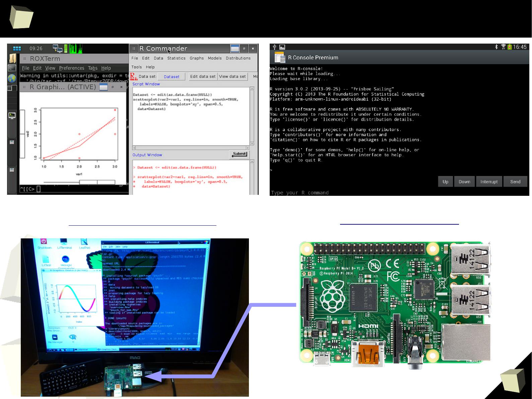Tap the Up button in R Console
This screenshot has height=399, width=532.
445,181
